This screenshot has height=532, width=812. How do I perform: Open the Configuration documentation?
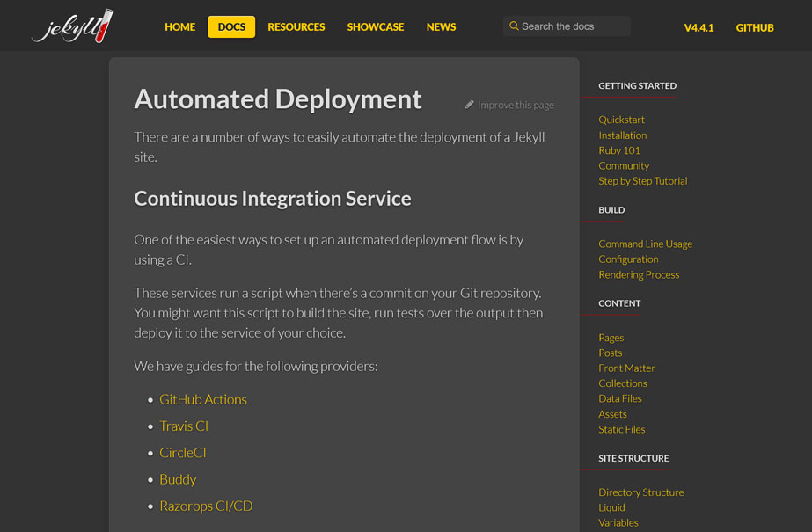pos(628,259)
